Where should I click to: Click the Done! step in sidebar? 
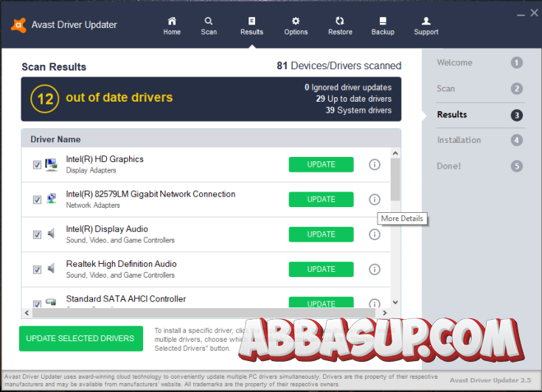(480, 166)
